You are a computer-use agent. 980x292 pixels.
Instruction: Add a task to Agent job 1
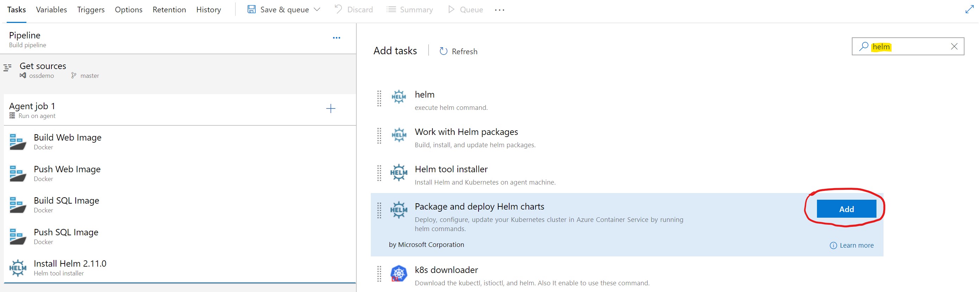(x=331, y=108)
